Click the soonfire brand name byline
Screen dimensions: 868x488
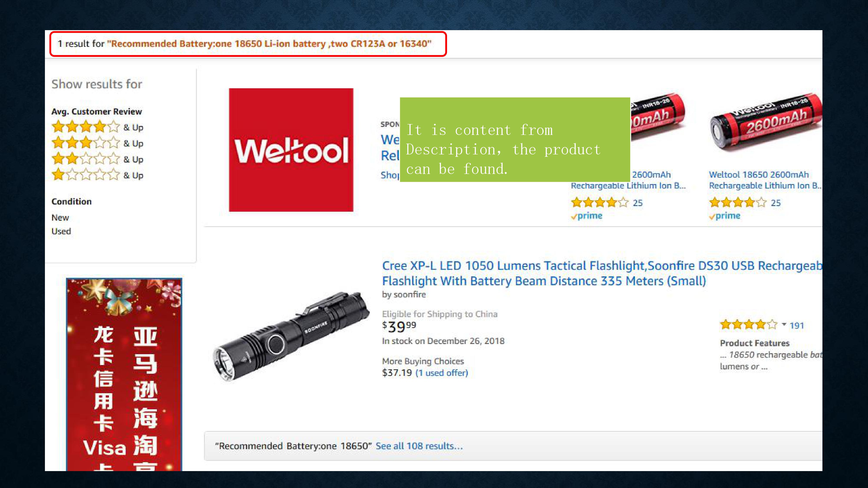click(x=409, y=294)
